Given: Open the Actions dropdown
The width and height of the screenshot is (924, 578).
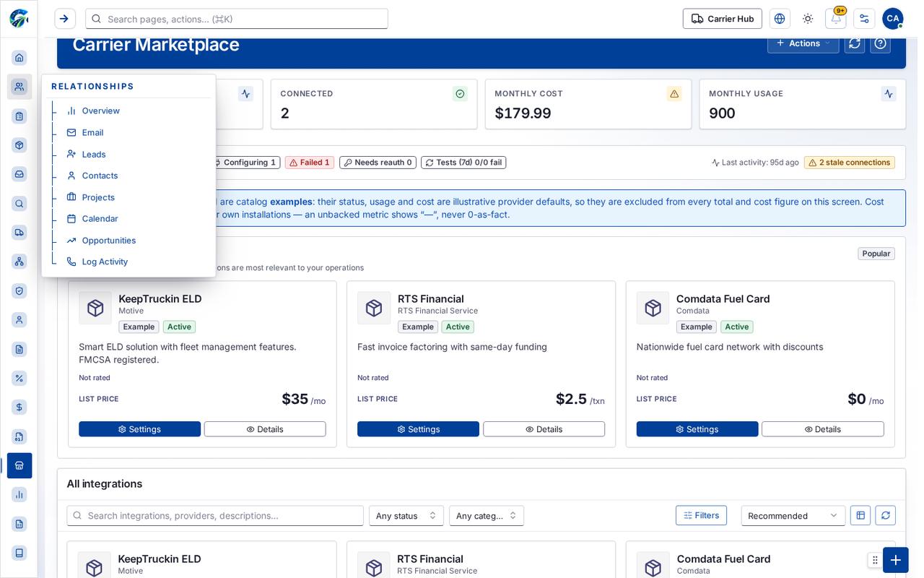Looking at the screenshot, I should 803,43.
